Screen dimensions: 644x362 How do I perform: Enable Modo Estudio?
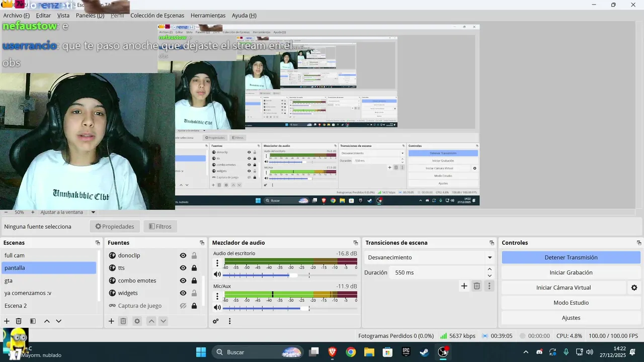click(x=571, y=303)
